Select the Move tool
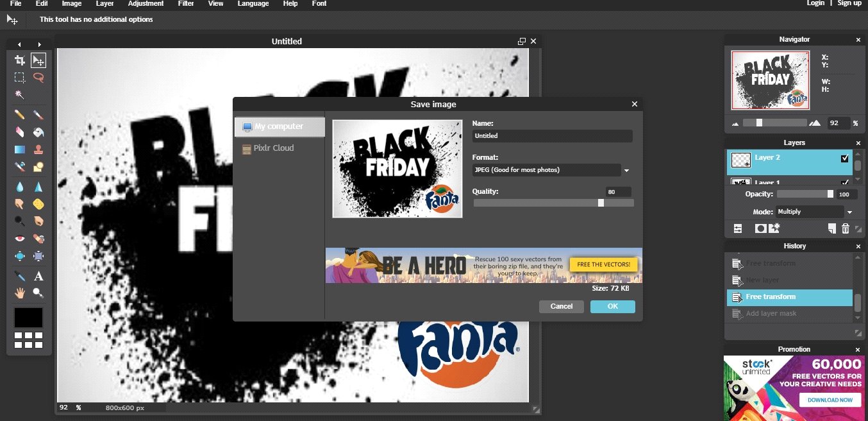 point(38,60)
